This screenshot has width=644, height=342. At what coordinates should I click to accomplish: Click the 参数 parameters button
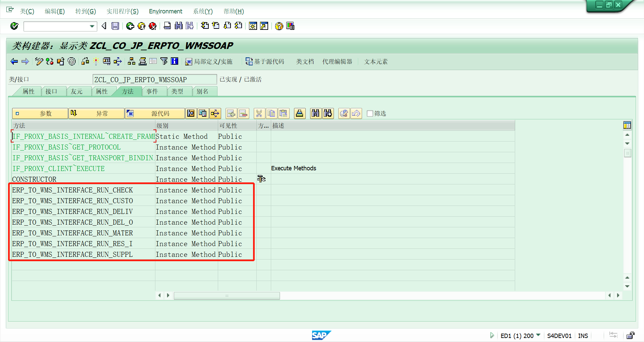40,114
